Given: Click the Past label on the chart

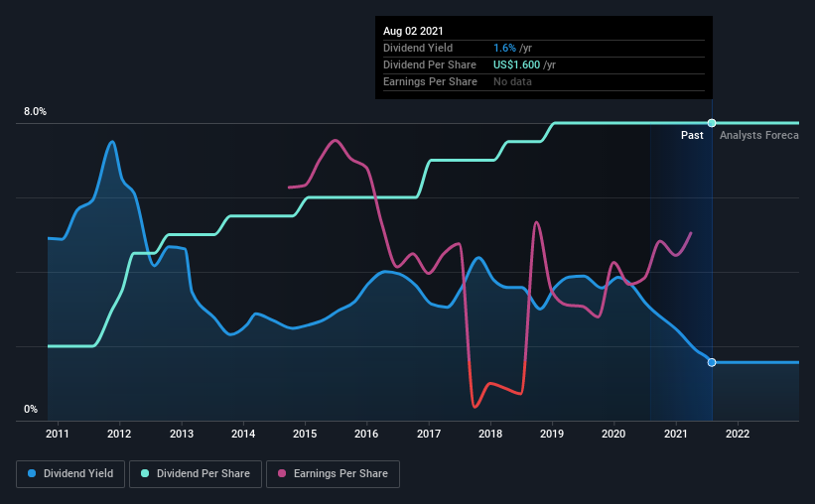Looking at the screenshot, I should (692, 135).
